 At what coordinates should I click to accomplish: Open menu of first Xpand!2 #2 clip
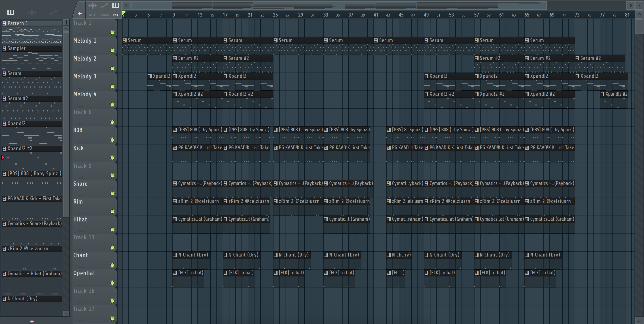click(175, 94)
